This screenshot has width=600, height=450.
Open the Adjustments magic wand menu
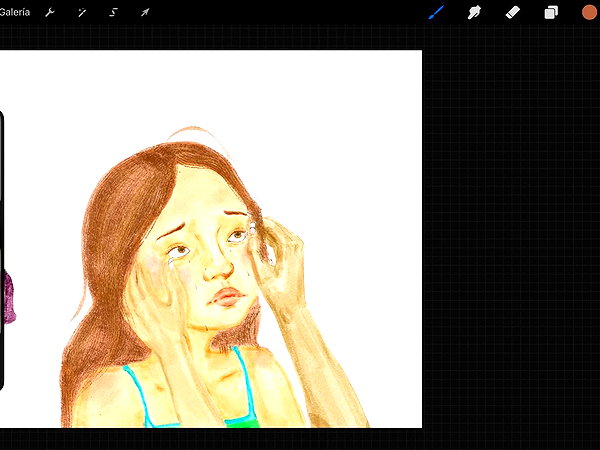point(82,13)
